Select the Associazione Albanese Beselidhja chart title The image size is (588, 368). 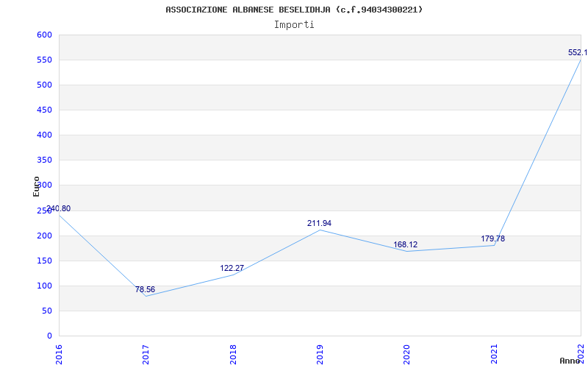[x=294, y=10]
